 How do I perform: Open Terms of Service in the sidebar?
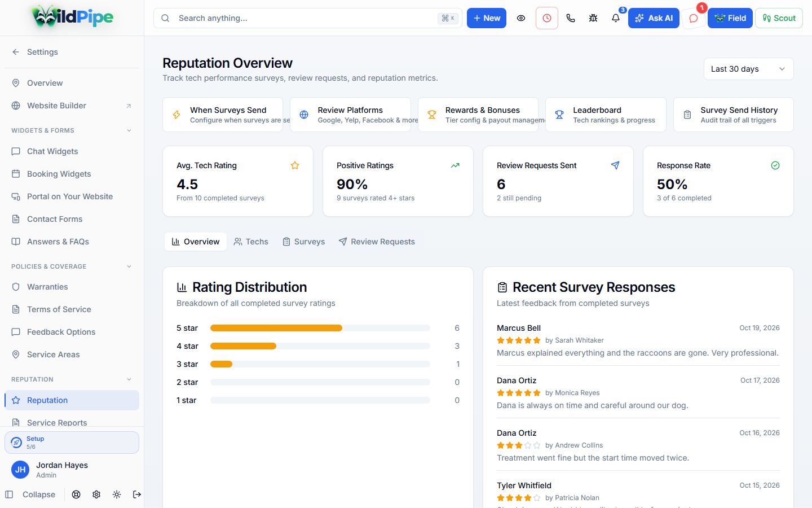72,309
